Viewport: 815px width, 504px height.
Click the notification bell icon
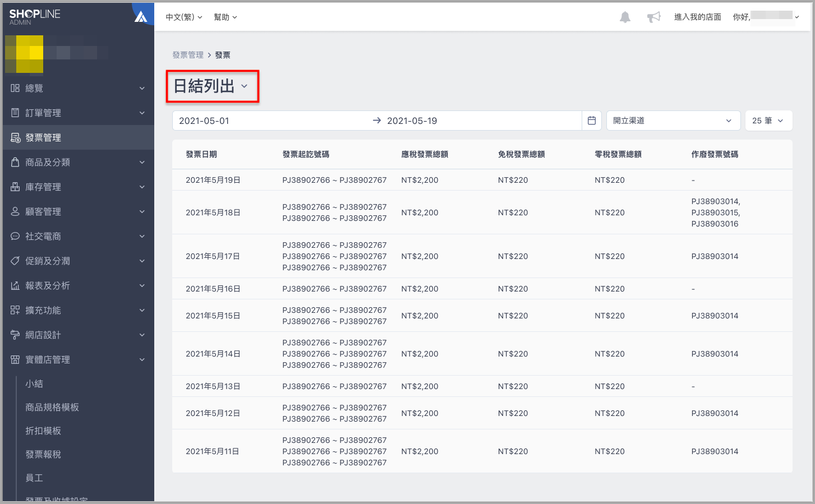click(625, 17)
